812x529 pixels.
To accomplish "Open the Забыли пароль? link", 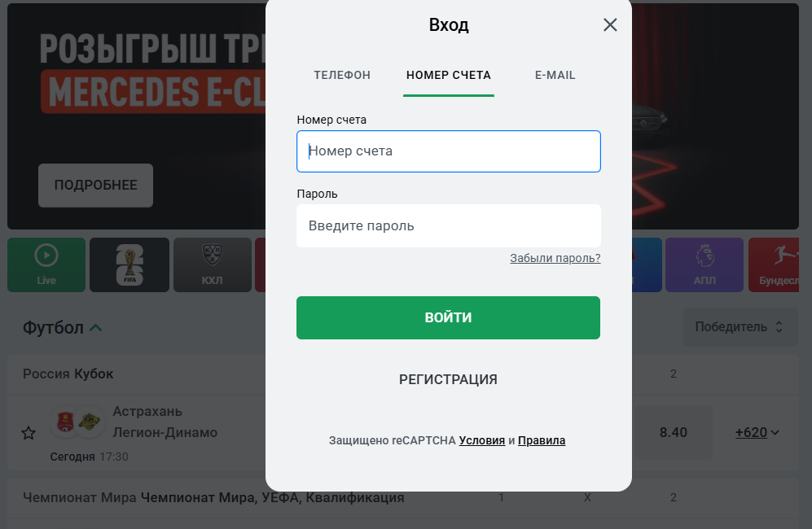I will (x=555, y=259).
